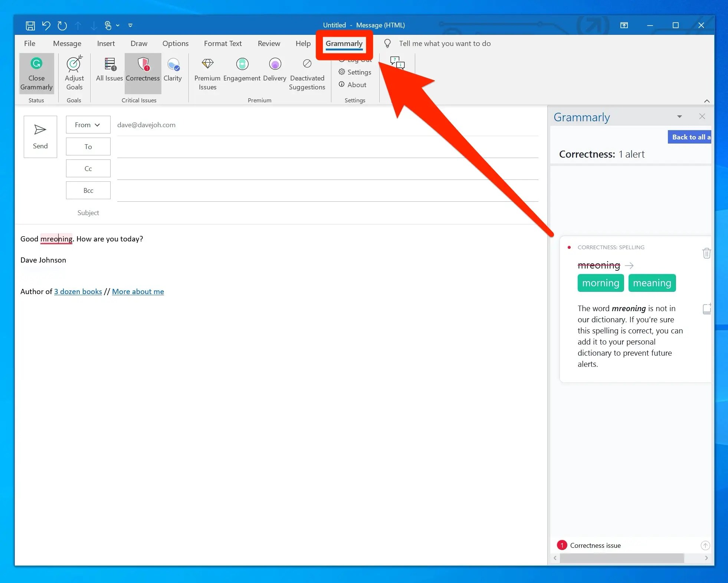Switch to the Format Text tab
The image size is (728, 583).
pos(223,43)
